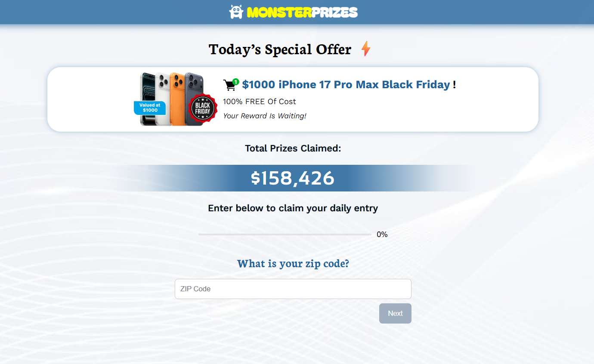This screenshot has width=594, height=364.
Task: Click the '100% FREE Of Cost' text
Action: (x=260, y=102)
